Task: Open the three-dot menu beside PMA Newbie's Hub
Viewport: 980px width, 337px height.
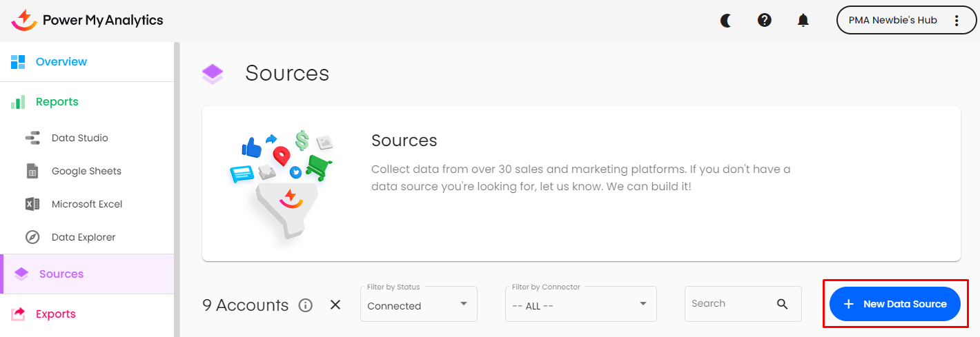Action: (957, 21)
